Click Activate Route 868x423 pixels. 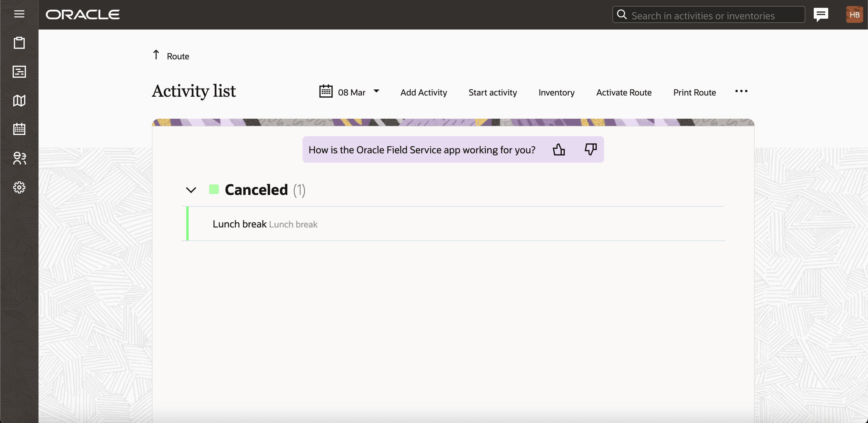[624, 92]
